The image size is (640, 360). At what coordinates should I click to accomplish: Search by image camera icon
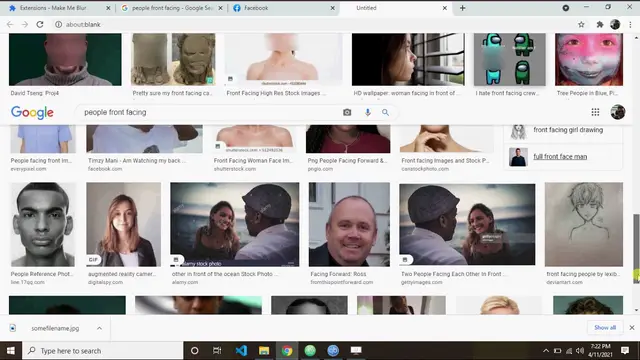pos(347,112)
